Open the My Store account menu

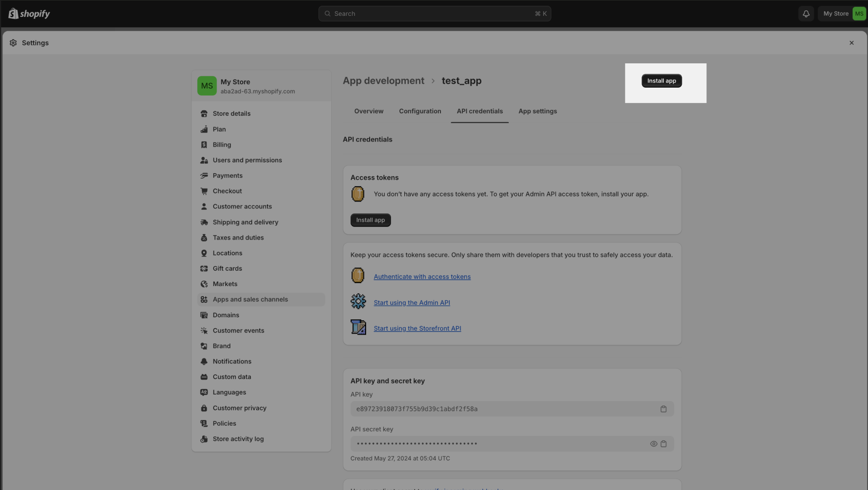click(842, 14)
